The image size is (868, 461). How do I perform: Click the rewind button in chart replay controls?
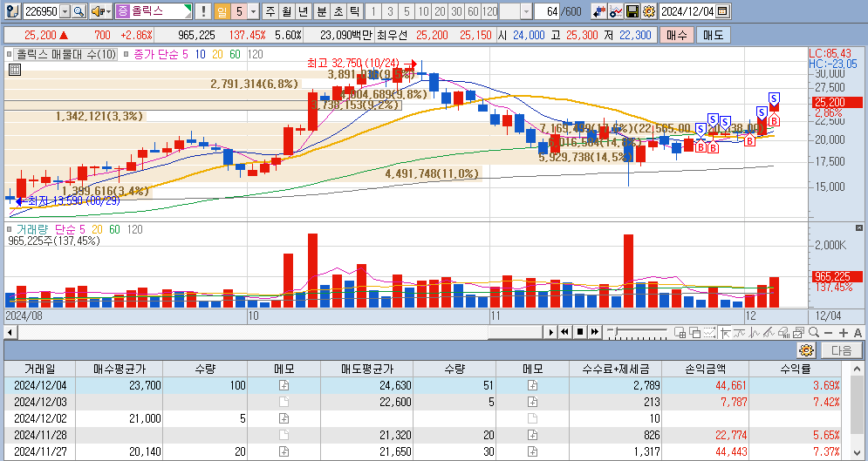click(564, 332)
